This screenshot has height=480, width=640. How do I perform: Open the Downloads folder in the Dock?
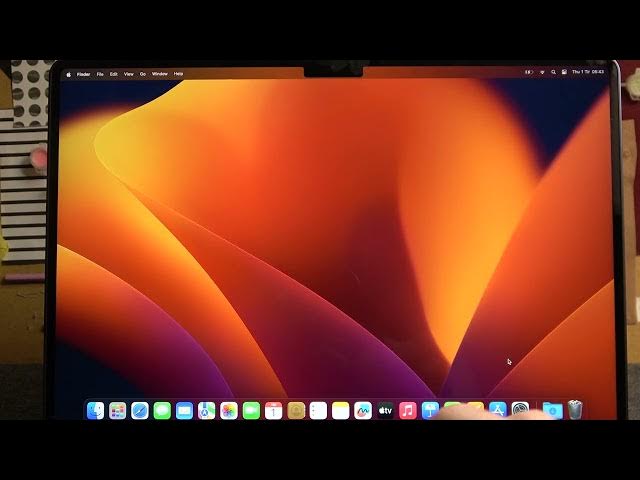552,410
